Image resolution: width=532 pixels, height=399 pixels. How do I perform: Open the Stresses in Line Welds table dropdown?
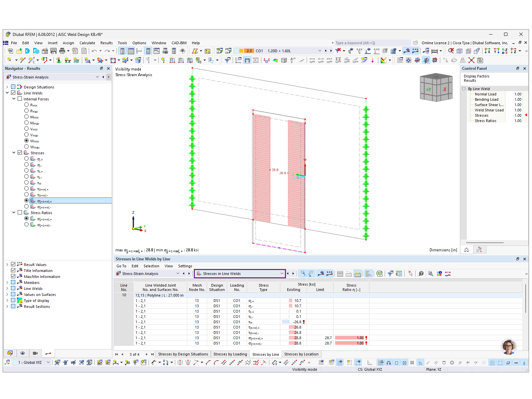[x=282, y=274]
